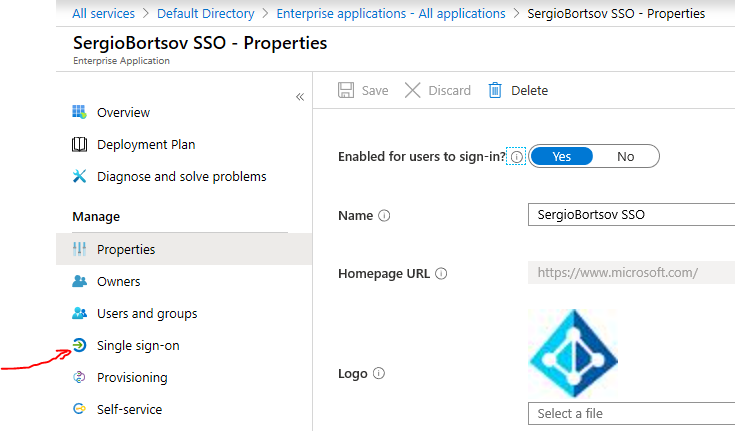Screen dimensions: 735x431
Task: Discard the pending changes
Action: point(437,90)
